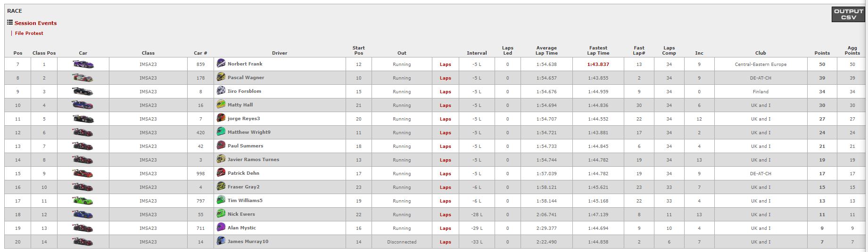Viewport: 868px width, 252px height.
Task: Click Tim Williams5's green helmet icon
Action: click(x=221, y=200)
